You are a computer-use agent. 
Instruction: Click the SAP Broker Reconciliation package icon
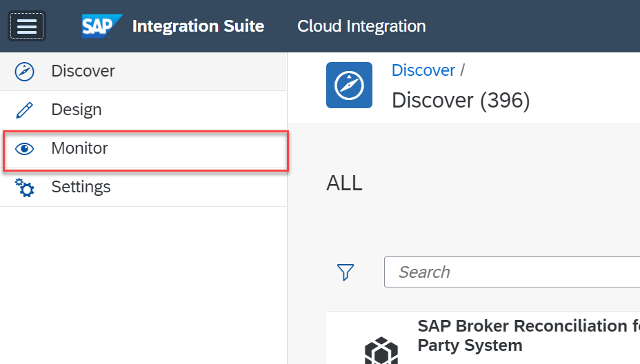381,350
